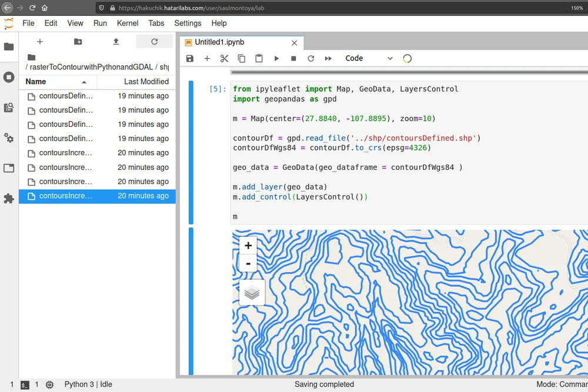Click the JupyterLab logo
The image size is (588, 392).
[x=9, y=24]
